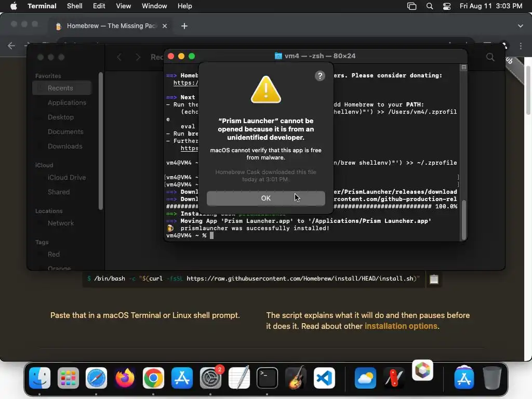Close the Homebrew browser tab
The width and height of the screenshot is (532, 399).
tap(165, 26)
